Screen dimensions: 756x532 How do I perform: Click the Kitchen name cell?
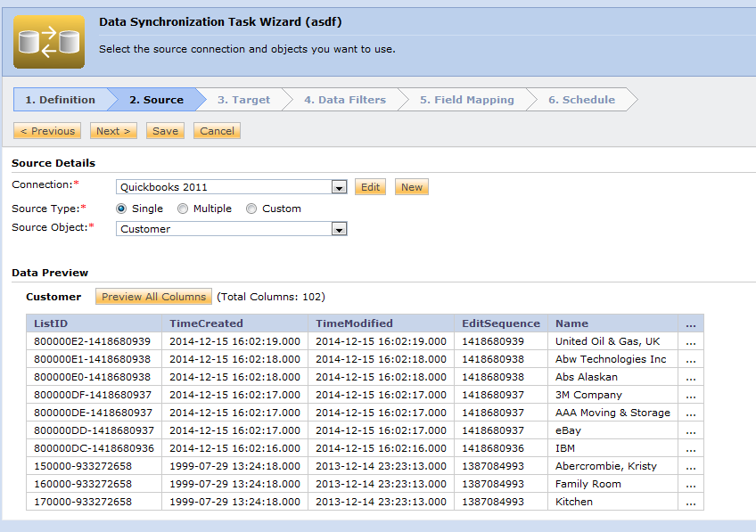[x=612, y=502]
